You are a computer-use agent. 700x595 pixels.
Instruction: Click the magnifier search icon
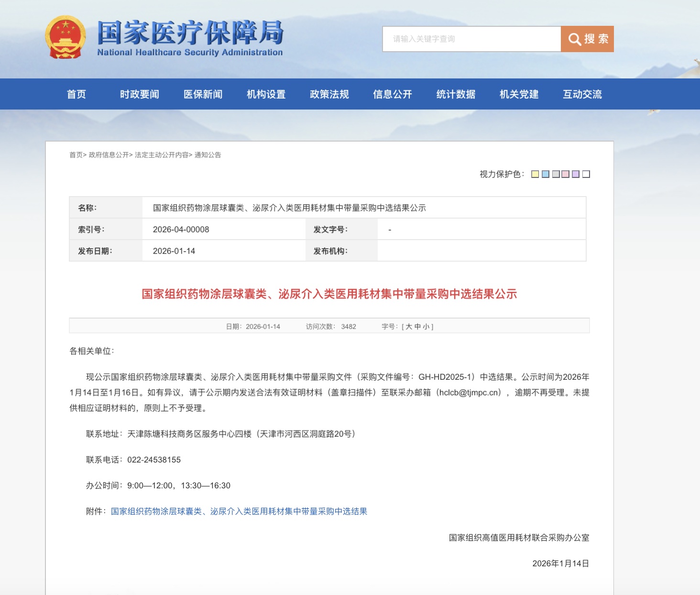(575, 39)
